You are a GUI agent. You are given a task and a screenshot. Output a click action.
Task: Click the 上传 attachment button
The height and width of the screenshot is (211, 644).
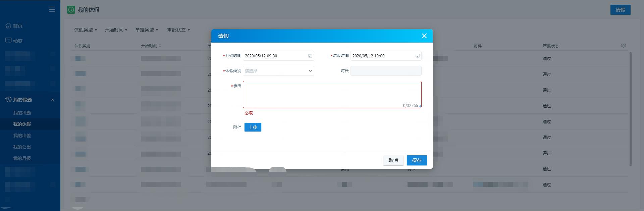(x=253, y=127)
